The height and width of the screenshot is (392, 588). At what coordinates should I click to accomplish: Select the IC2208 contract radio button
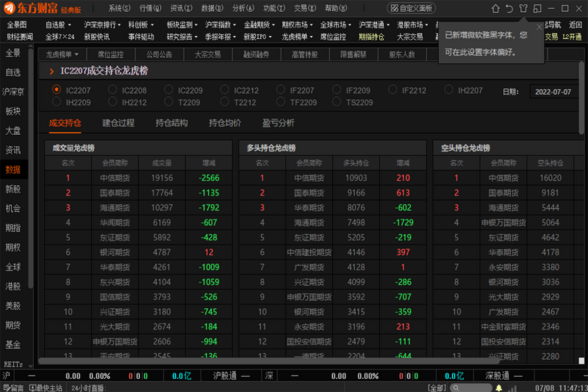(x=113, y=90)
